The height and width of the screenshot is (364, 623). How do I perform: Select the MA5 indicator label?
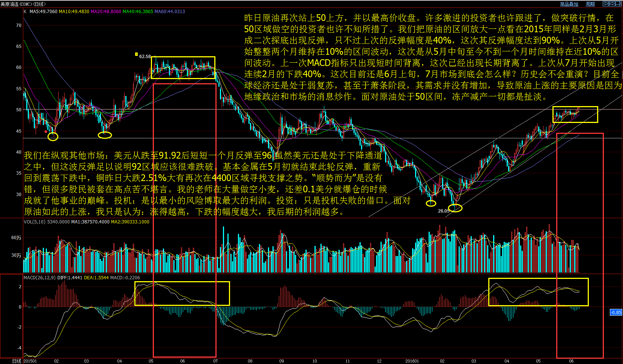(44, 12)
